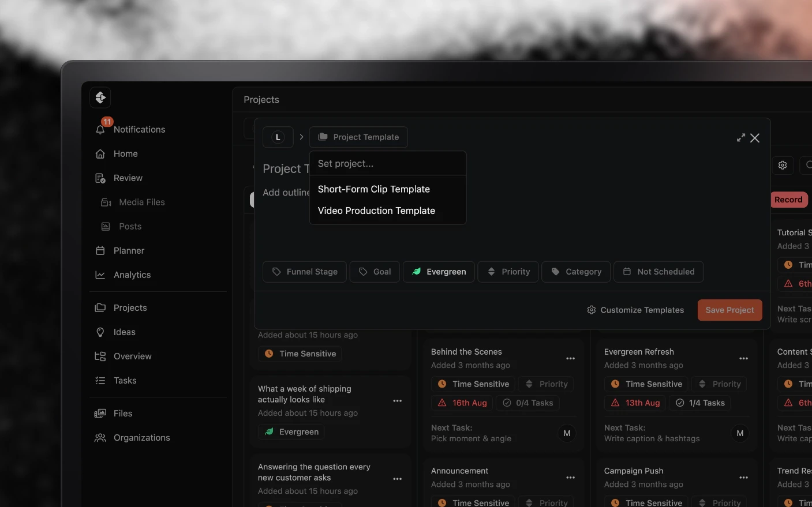Open Planner in sidebar
This screenshot has width=812, height=507.
pyautogui.click(x=129, y=251)
